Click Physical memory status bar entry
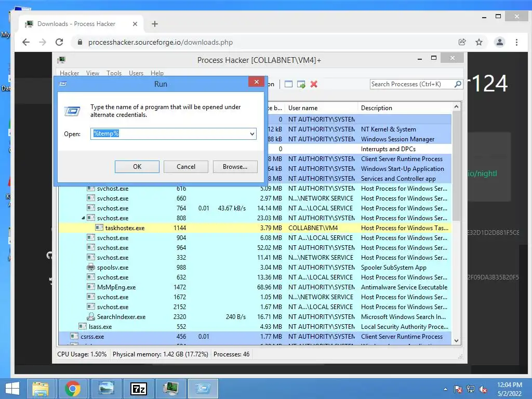Screen dimensions: 532x399 [160, 354]
